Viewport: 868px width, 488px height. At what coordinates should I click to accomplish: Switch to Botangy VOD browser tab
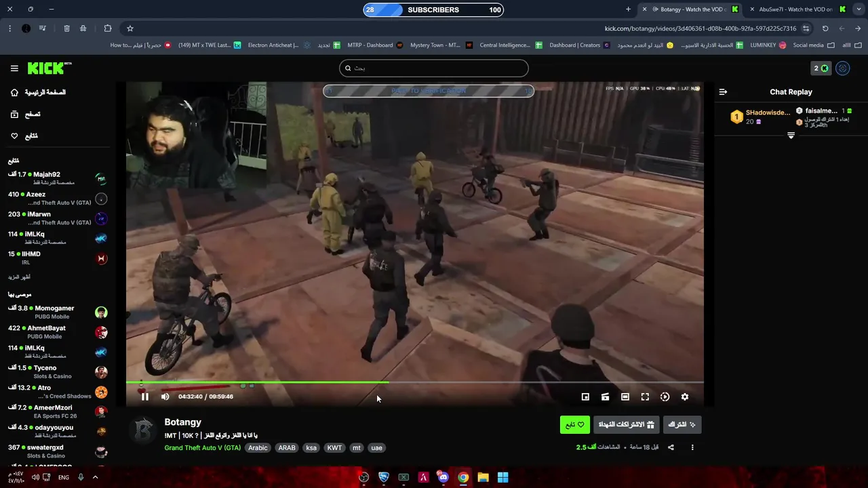(689, 9)
